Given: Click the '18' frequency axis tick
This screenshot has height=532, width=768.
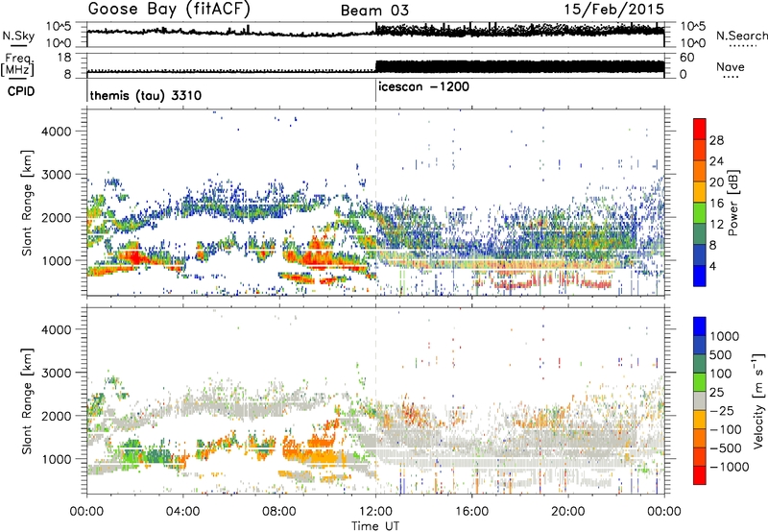Looking at the screenshot, I should [x=64, y=58].
